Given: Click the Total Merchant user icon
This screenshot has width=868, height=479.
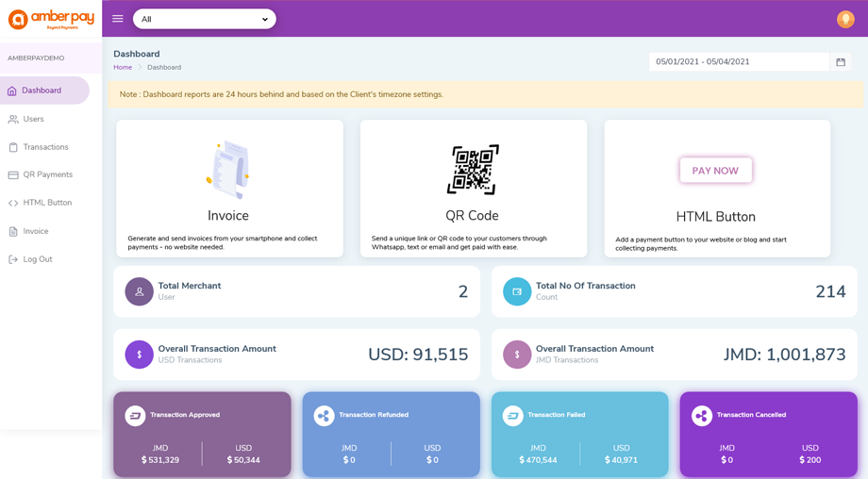Looking at the screenshot, I should 140,291.
